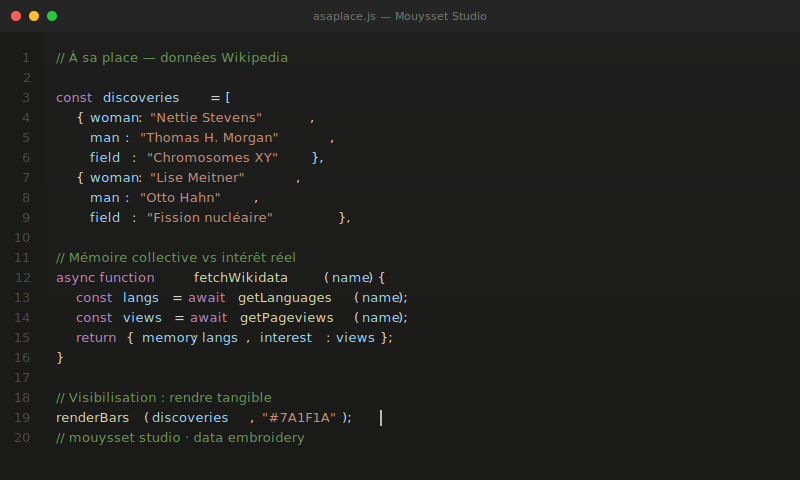Click line number 10 in the gutter
Viewport: 800px width, 480px height.
pyautogui.click(x=22, y=238)
